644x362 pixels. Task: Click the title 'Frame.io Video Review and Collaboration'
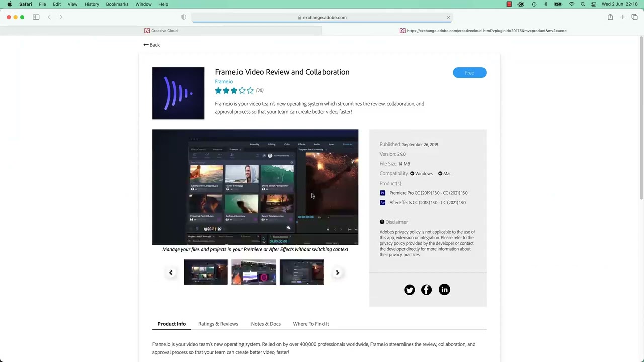click(x=282, y=72)
